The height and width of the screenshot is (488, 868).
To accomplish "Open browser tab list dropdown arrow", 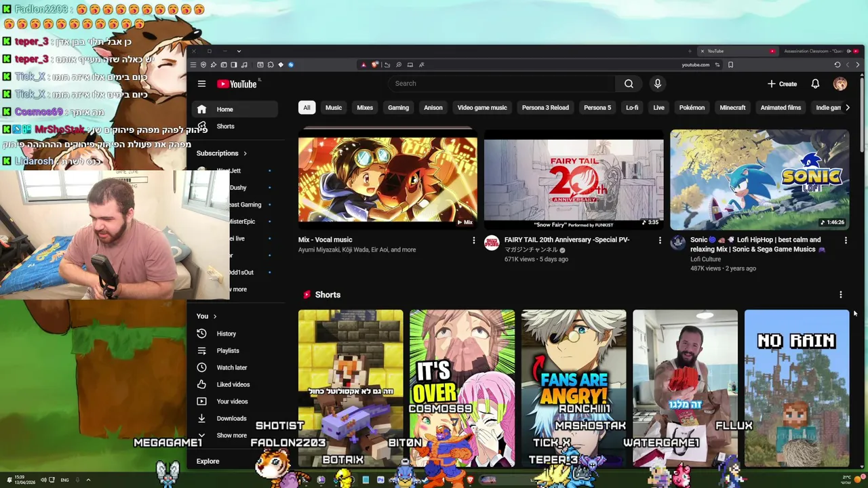I will [x=239, y=51].
